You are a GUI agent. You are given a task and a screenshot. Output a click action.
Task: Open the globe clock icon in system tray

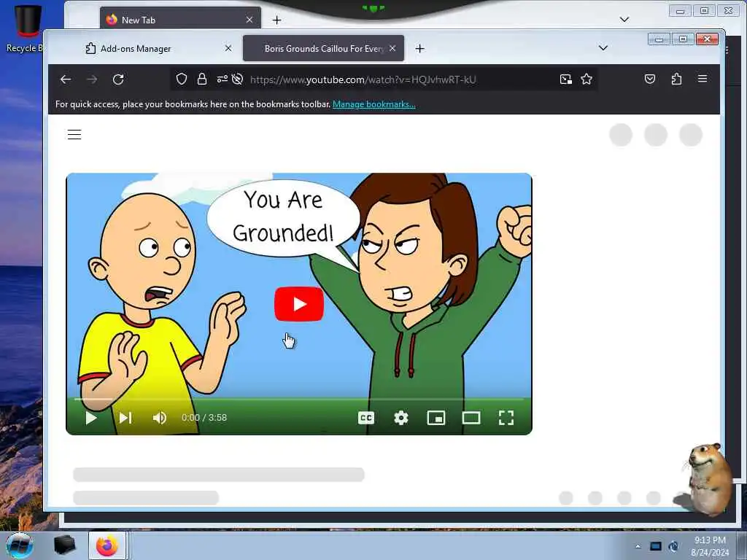[673, 546]
